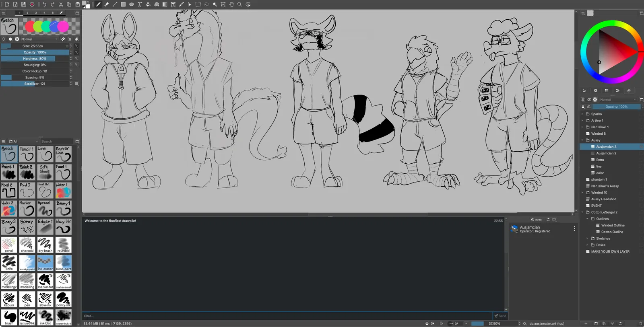Expand the Neruzkaxi 1 layer group
Screen dimensions: 644x327
582,127
